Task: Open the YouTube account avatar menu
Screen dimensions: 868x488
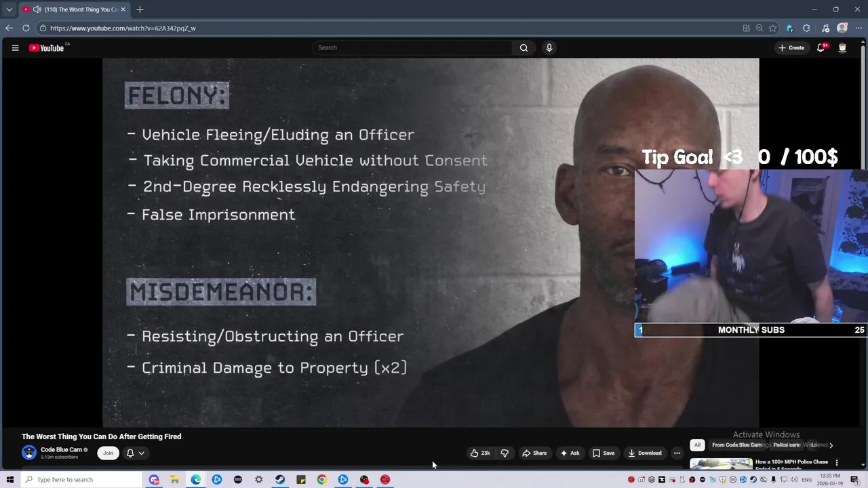Action: (x=842, y=48)
